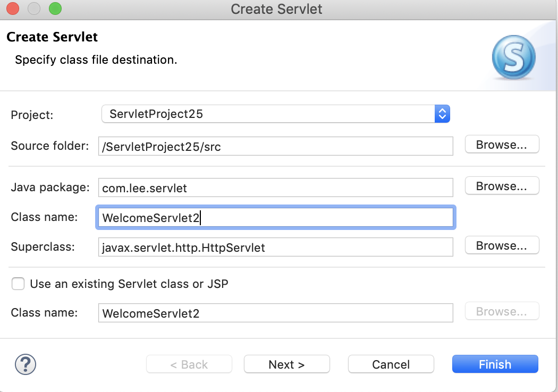Focus the Class name input showing WelcomeServlet2
Viewport: 558px width, 392px height.
pyautogui.click(x=275, y=217)
